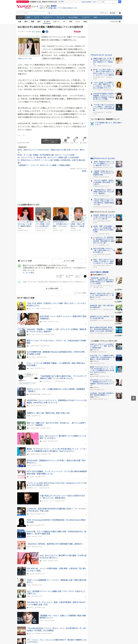The width and height of the screenshot is (138, 644).
Task: Open ハン・ソヒ recommended article thumbnail
Action: [26, 213]
